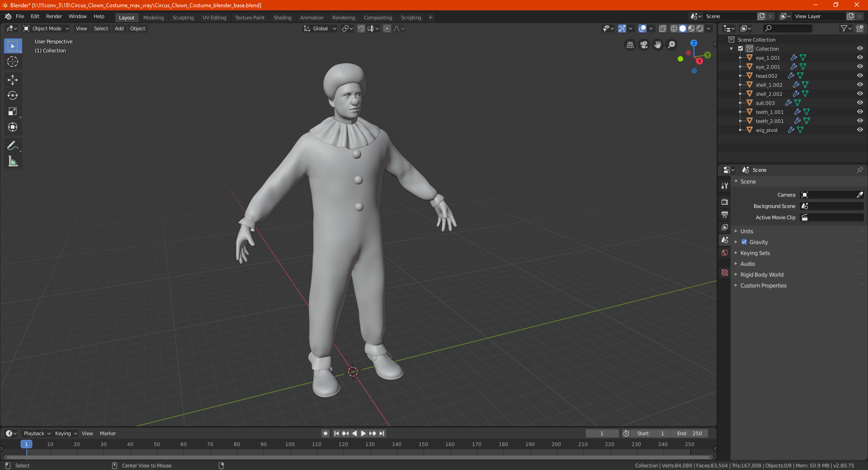The image size is (868, 470).
Task: Open the Output properties tab
Action: (x=725, y=214)
